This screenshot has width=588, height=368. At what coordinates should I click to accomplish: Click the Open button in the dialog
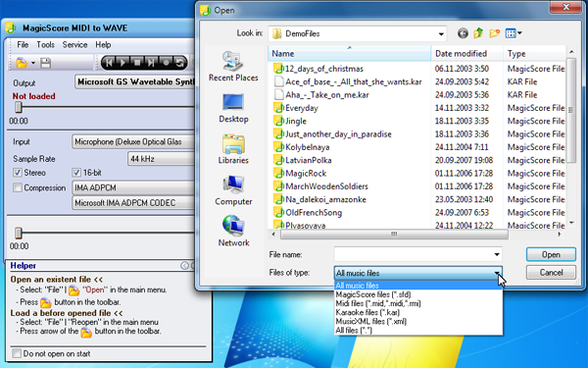click(551, 254)
